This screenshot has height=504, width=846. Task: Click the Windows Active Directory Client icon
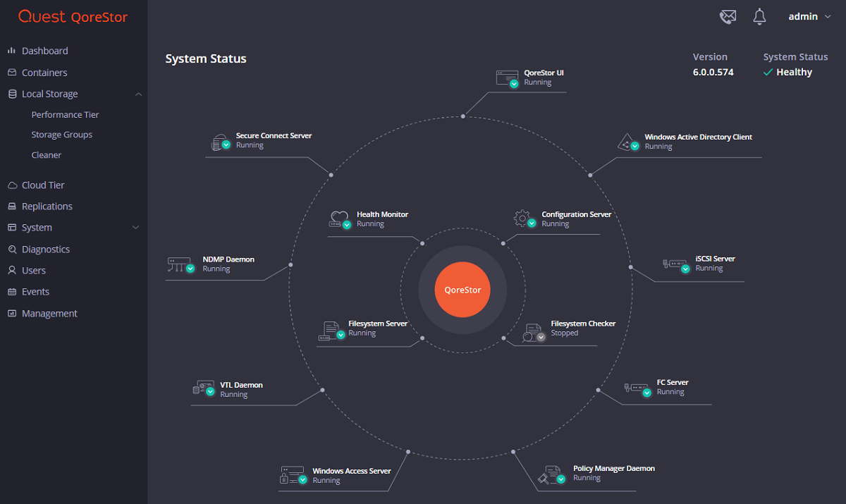[x=627, y=142]
